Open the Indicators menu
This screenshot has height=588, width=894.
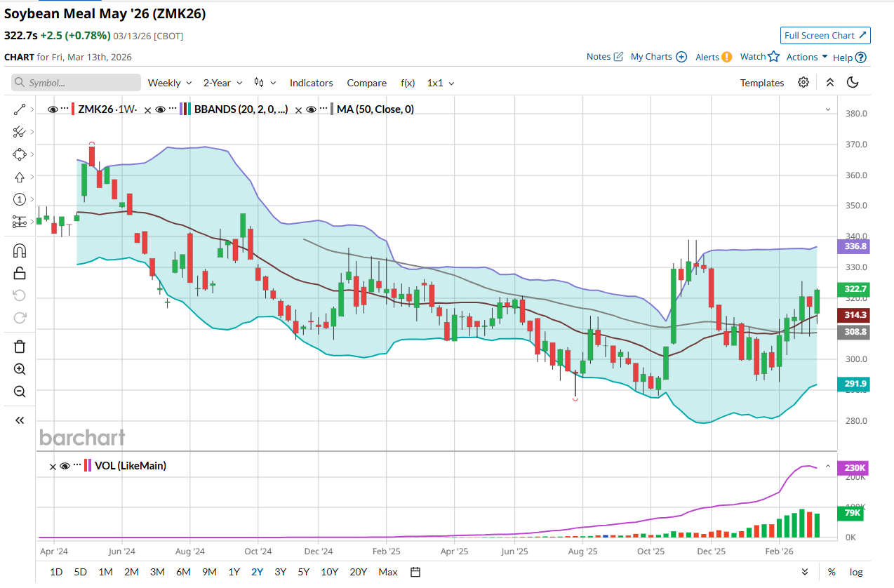(x=311, y=83)
